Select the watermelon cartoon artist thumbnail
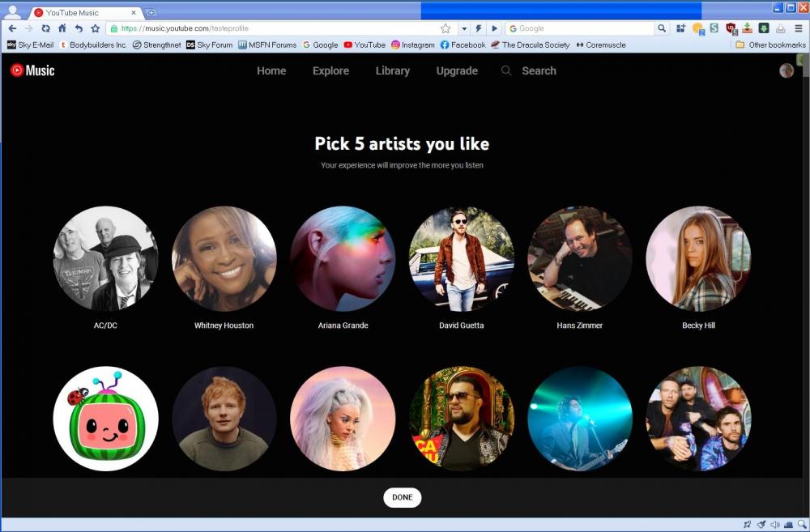 click(105, 419)
